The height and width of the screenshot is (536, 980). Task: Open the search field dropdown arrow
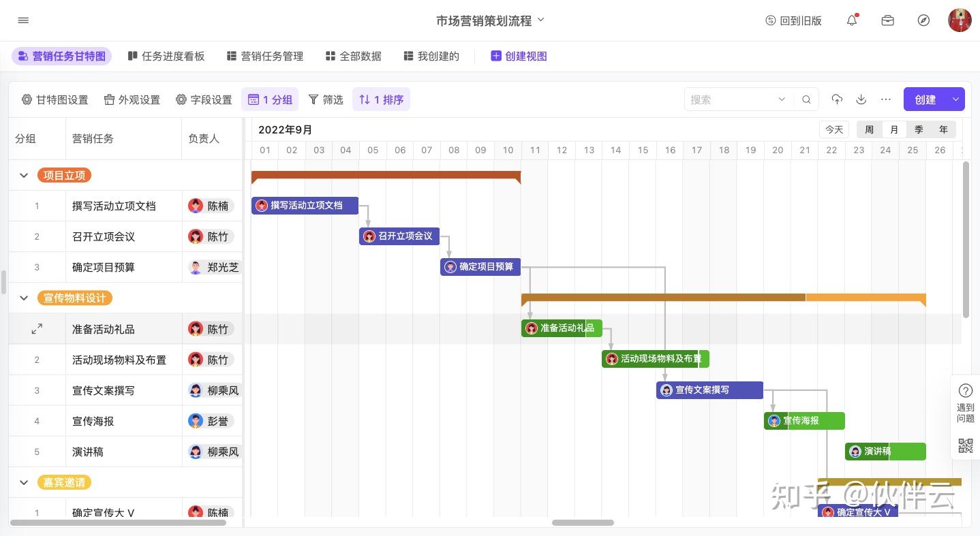pos(782,99)
